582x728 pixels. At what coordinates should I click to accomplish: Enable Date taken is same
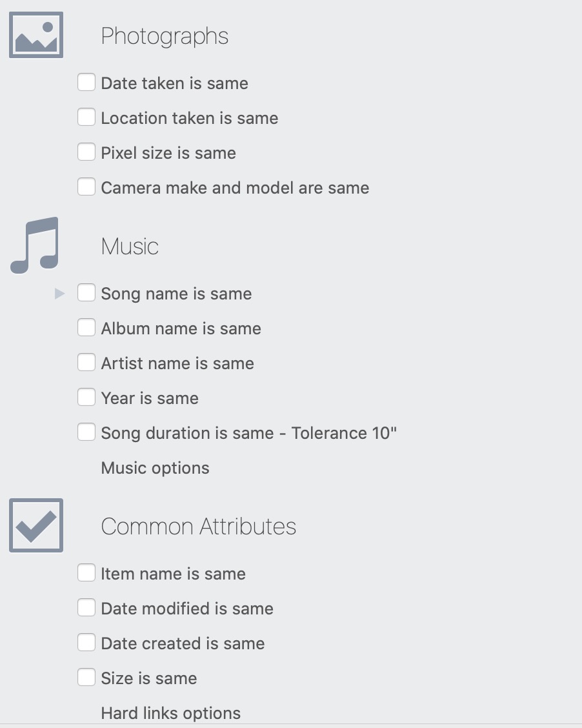tap(86, 82)
